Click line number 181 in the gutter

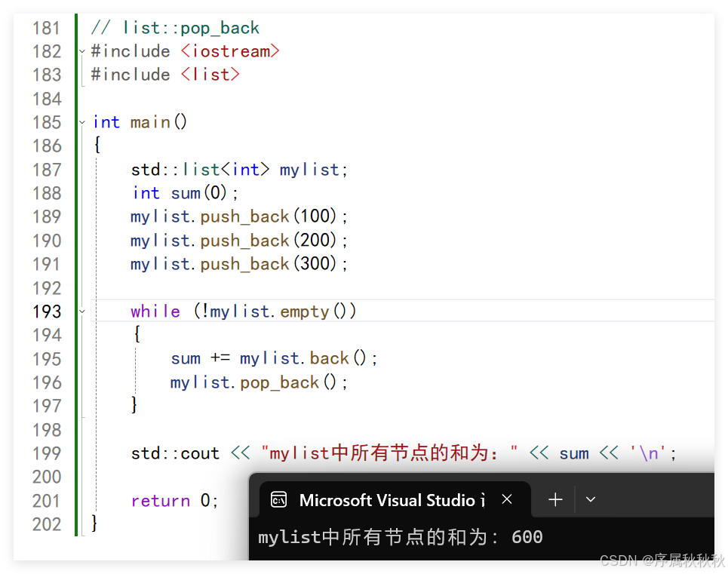point(47,29)
